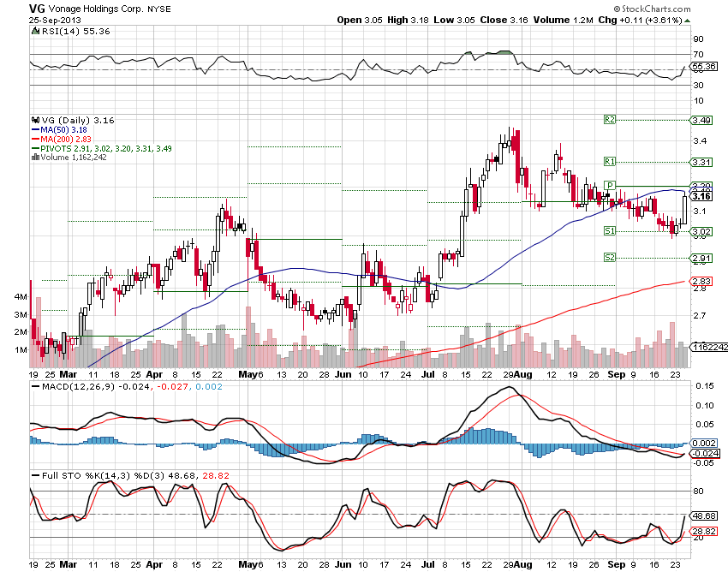Click the 3.31 price tag
The height and width of the screenshot is (572, 728).
(701, 162)
